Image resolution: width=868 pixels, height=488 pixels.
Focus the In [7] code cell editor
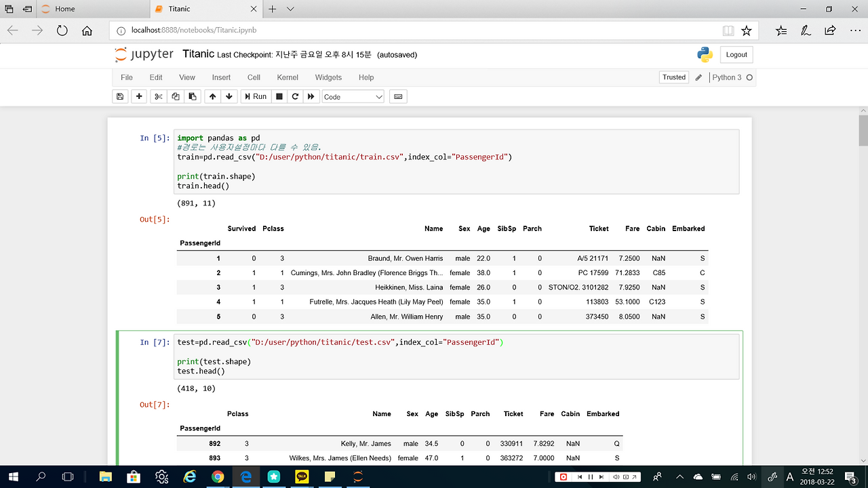click(x=456, y=357)
